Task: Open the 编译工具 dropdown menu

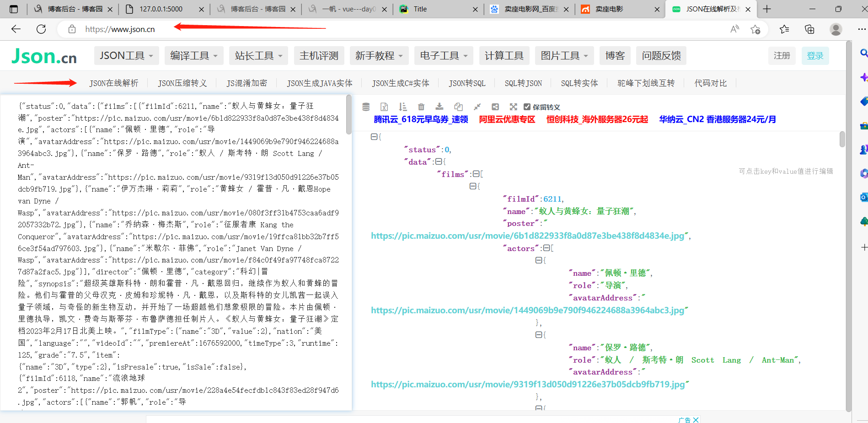Action: (x=194, y=56)
